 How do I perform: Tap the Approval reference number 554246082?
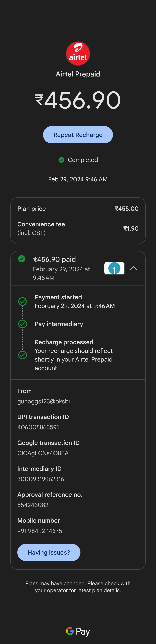33,505
